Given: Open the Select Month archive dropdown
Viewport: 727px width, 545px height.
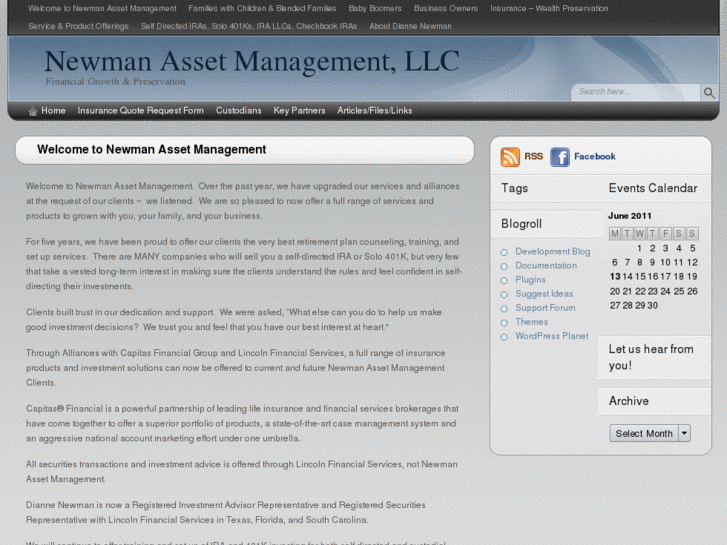Looking at the screenshot, I should pos(650,433).
